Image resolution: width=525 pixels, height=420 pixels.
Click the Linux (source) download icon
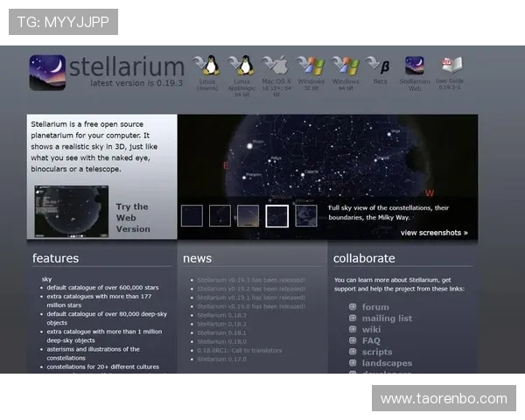(x=207, y=66)
